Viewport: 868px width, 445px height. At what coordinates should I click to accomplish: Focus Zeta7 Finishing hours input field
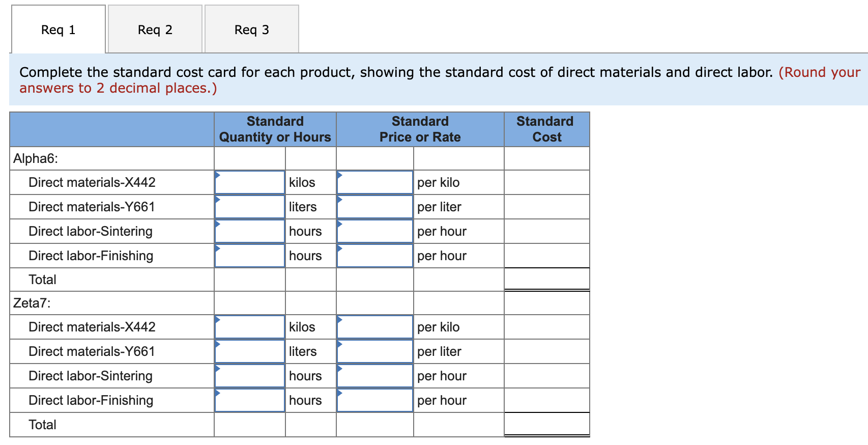click(249, 400)
